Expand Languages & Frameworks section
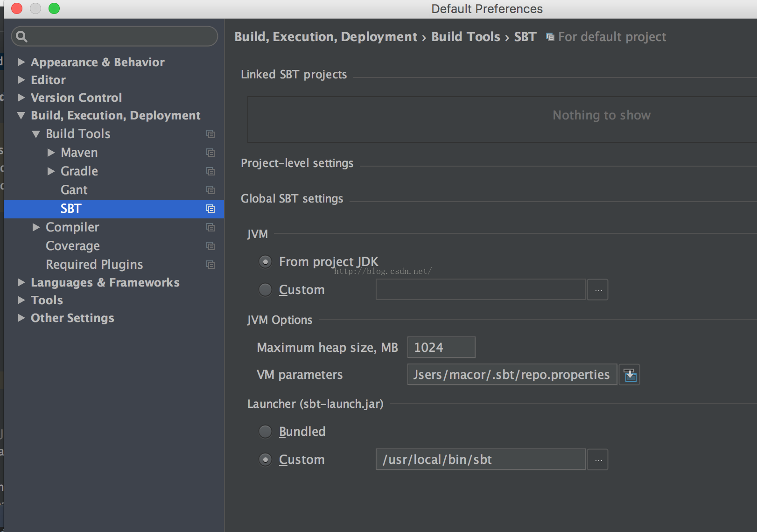Screen dimensions: 757x532 pos(21,282)
